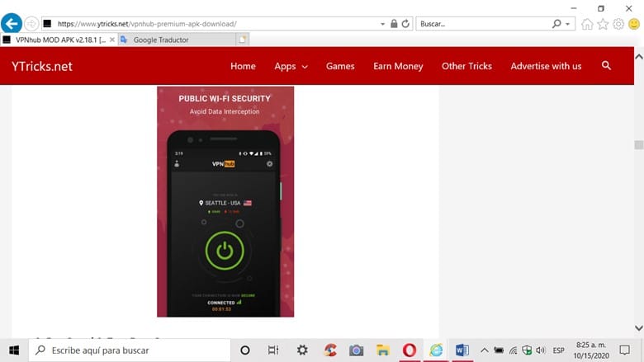Open Opera browser on the taskbar

pyautogui.click(x=410, y=350)
